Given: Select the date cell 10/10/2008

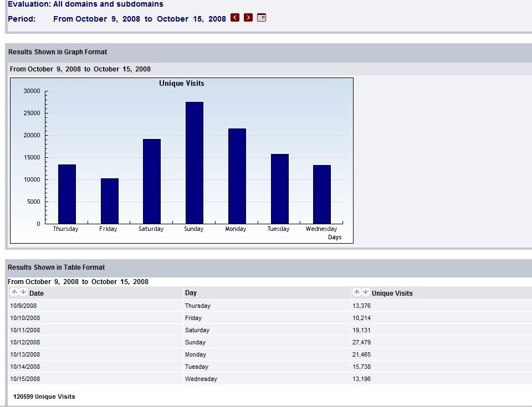Looking at the screenshot, I should click(25, 318).
